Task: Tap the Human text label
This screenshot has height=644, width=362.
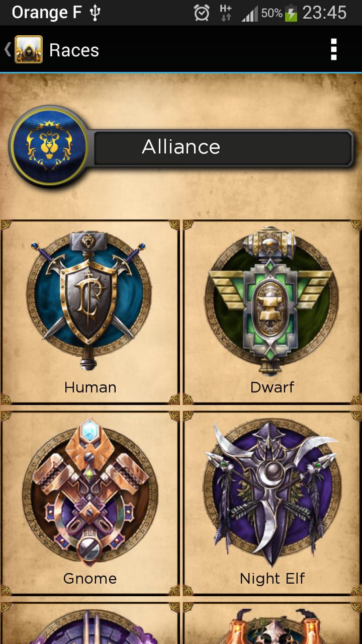Action: [90, 387]
